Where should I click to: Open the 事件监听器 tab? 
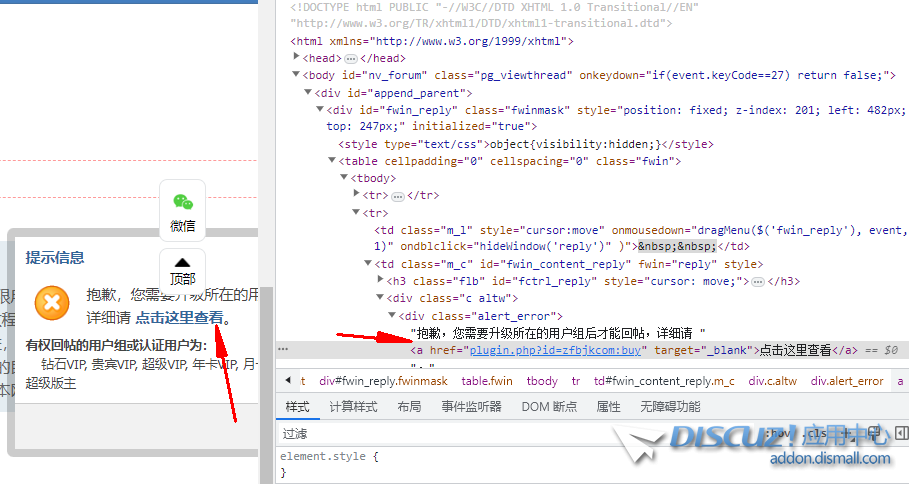coord(471,407)
